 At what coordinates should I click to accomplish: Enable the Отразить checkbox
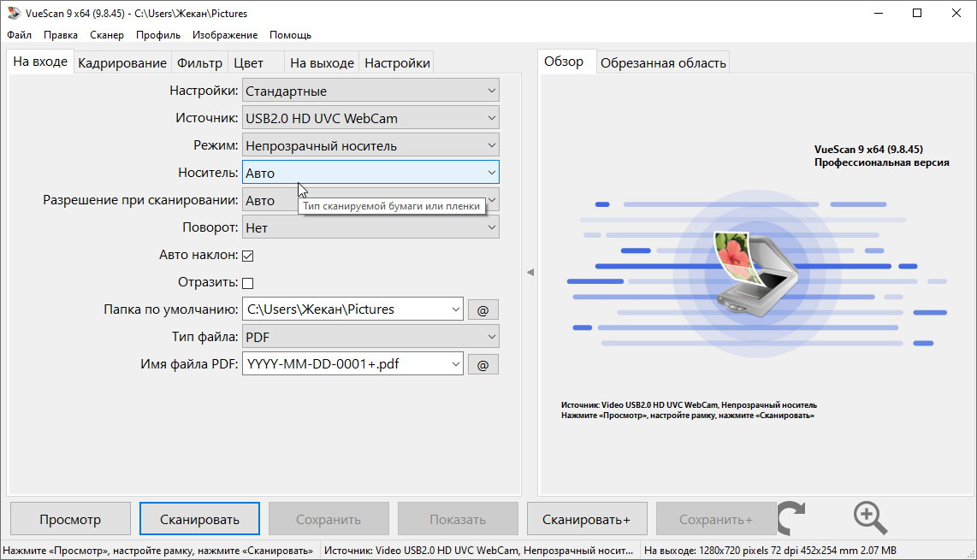point(248,283)
